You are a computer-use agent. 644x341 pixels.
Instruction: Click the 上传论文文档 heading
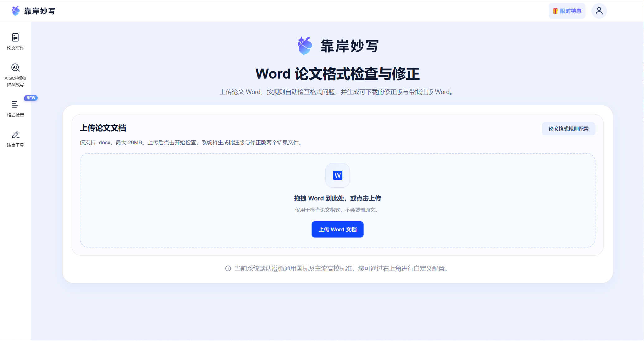[x=103, y=128]
